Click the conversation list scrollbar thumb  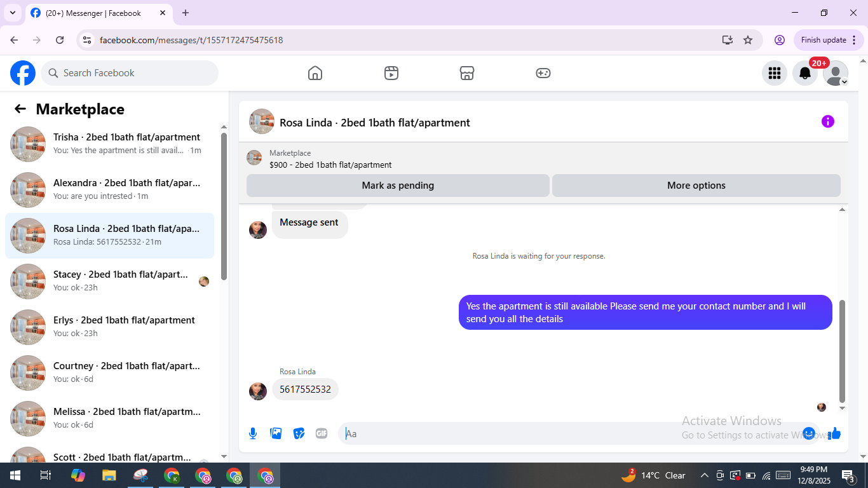tap(224, 206)
